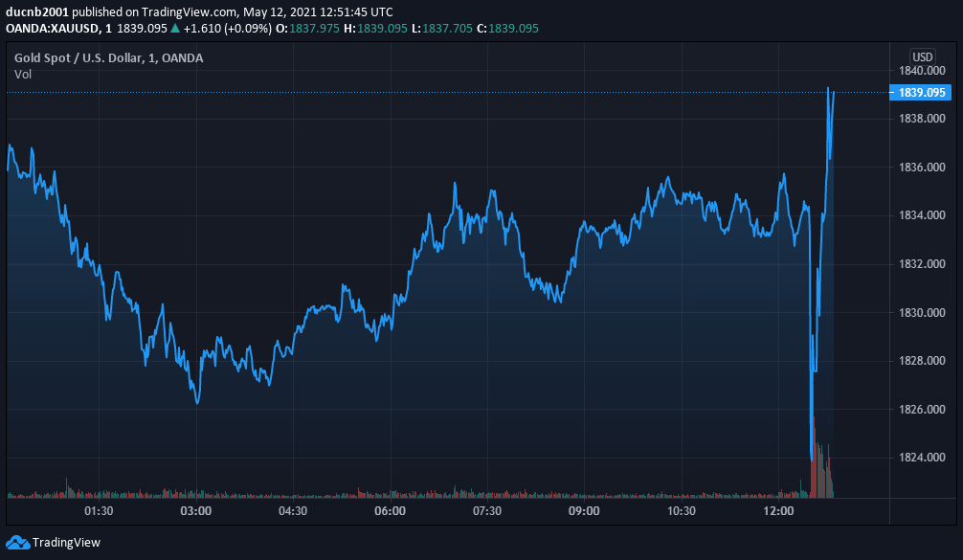The width and height of the screenshot is (963, 560).
Task: Click the high value H: 1839.095
Action: pos(375,29)
